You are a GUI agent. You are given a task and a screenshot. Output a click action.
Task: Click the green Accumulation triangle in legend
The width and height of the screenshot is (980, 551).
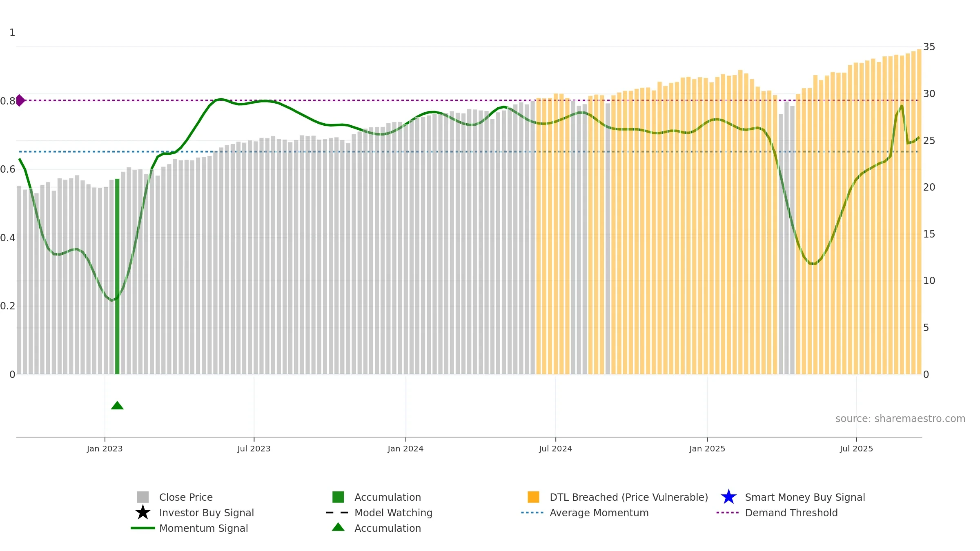(x=338, y=527)
